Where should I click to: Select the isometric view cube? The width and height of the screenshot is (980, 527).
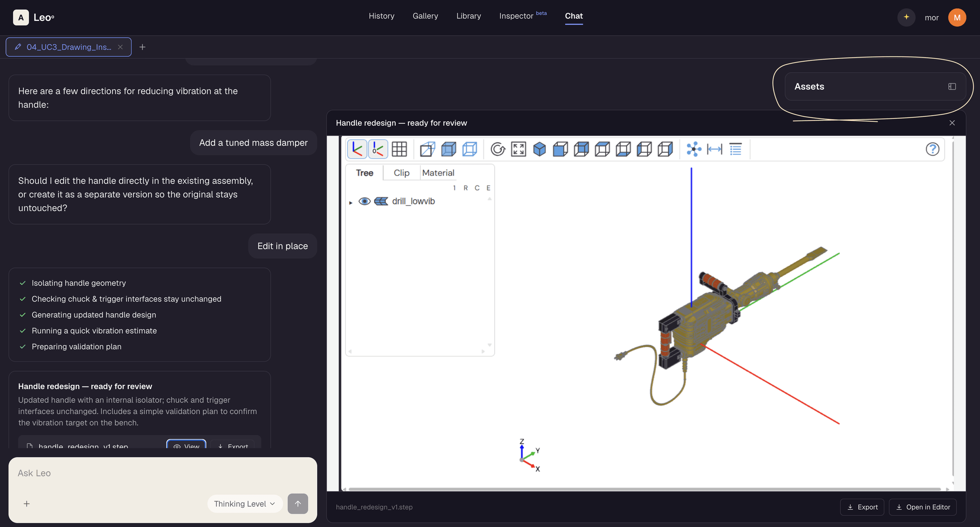click(539, 149)
